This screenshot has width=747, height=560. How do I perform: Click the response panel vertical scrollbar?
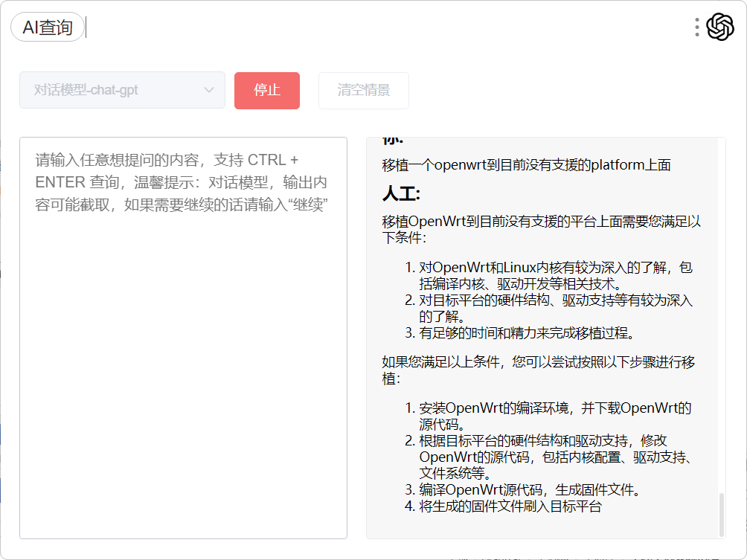(720, 513)
